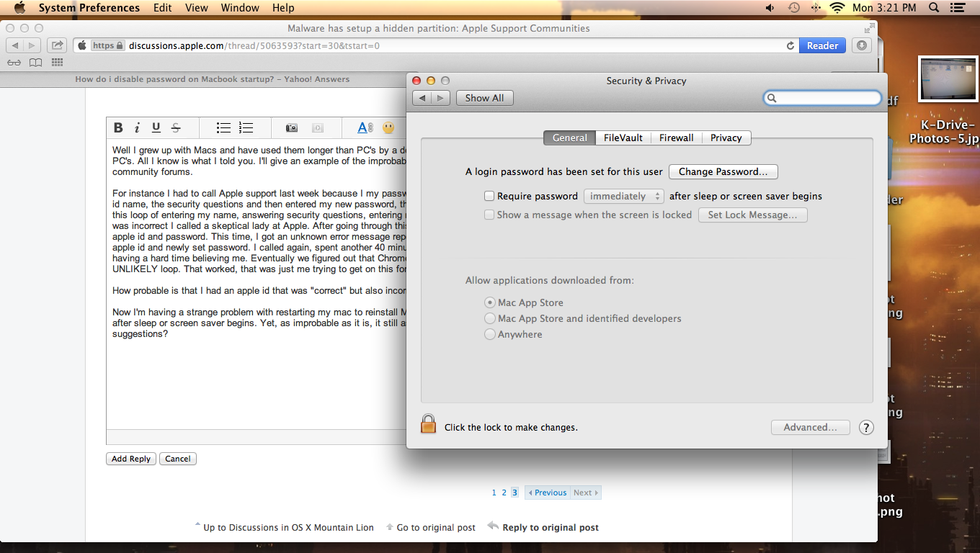Viewport: 980px width, 553px height.
Task: Click Safari share button
Action: (57, 45)
